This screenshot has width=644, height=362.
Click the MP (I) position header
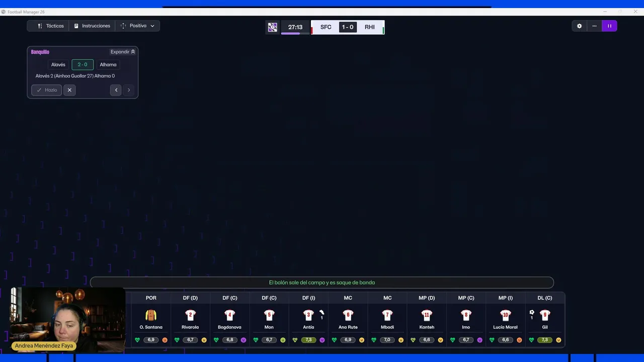505,298
